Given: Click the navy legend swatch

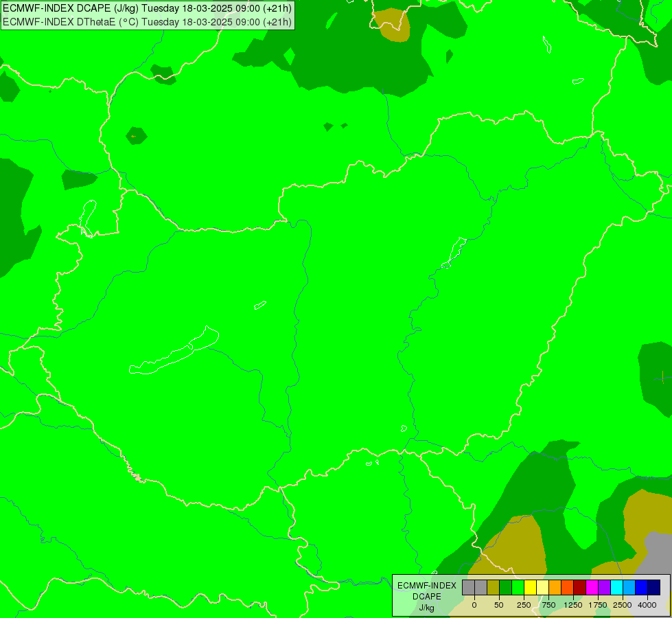Looking at the screenshot, I should coord(654,587).
